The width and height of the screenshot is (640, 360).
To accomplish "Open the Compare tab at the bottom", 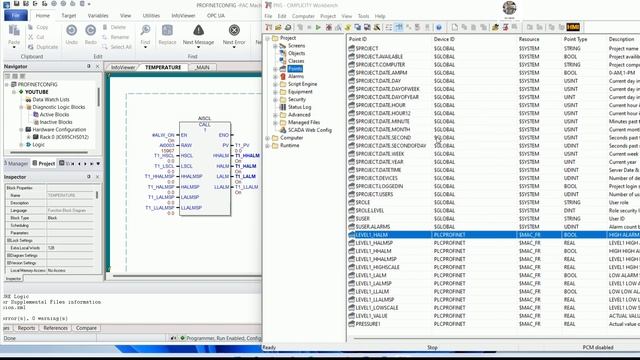I will (86, 328).
